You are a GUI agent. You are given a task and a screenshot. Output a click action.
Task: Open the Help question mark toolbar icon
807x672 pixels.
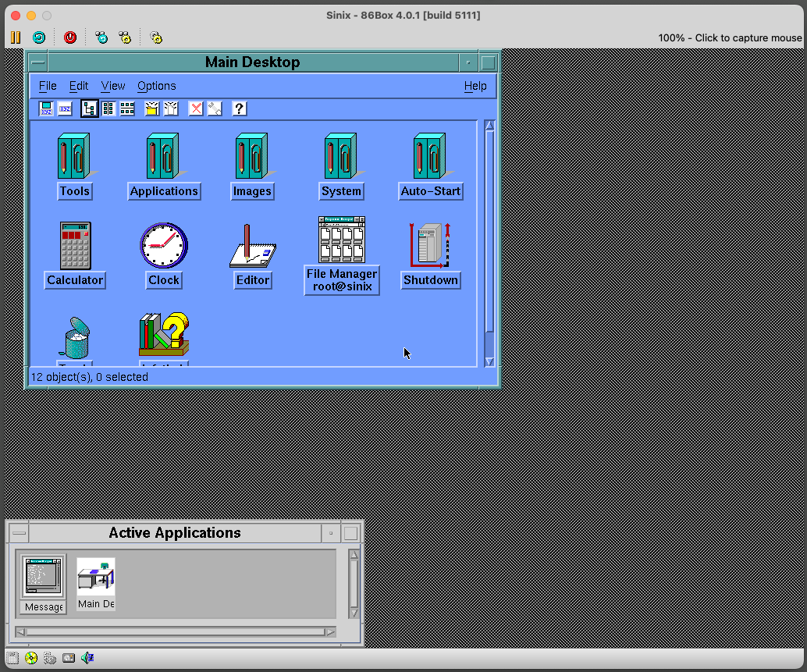point(239,108)
